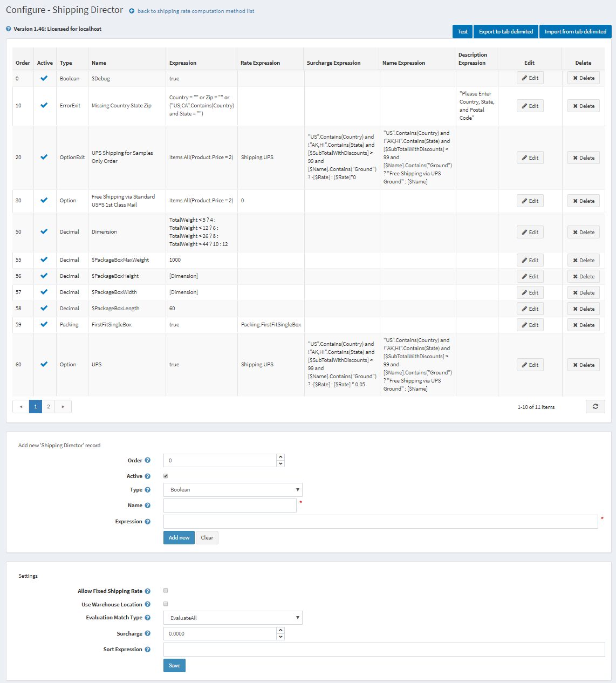Select page 2 in the pager
616x683 pixels.
coord(49,407)
